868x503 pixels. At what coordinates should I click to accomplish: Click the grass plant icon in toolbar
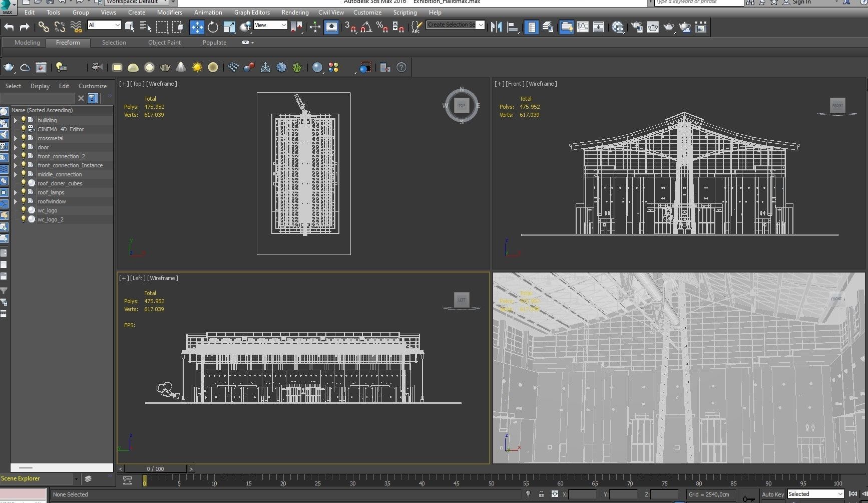tap(297, 67)
